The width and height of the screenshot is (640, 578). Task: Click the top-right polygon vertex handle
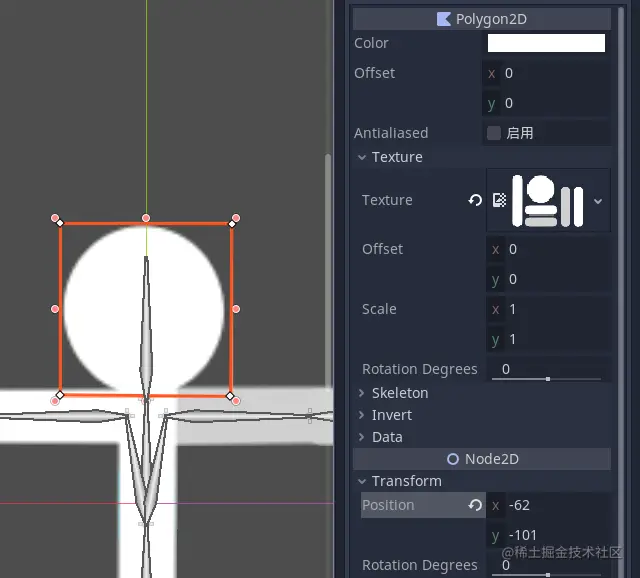232,224
